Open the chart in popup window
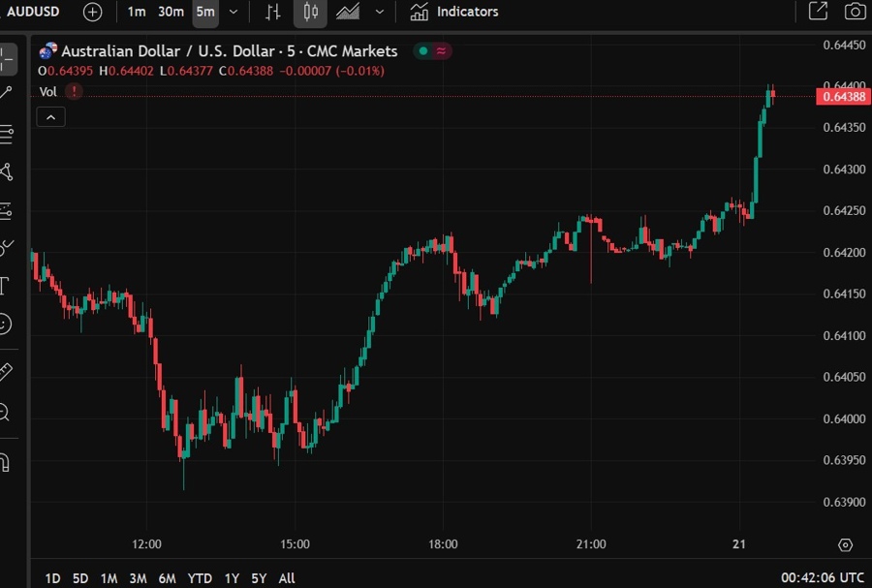Screen dimensions: 872x588 [x=818, y=11]
